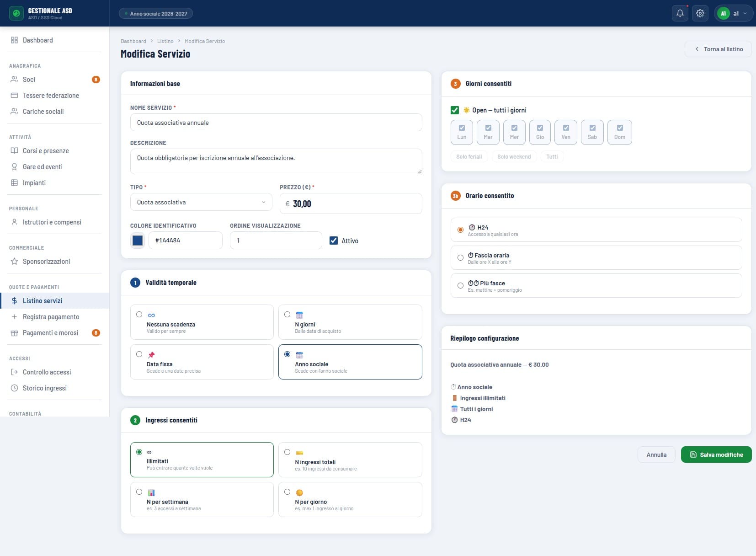The image size is (756, 556).
Task: Click the infinity icon in Nessuna scadenza card
Action: 151,315
